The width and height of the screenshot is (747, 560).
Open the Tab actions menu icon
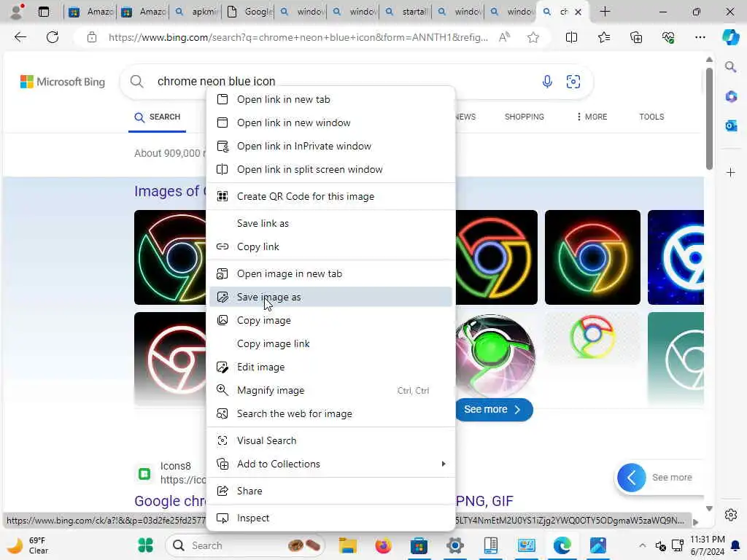coord(44,12)
